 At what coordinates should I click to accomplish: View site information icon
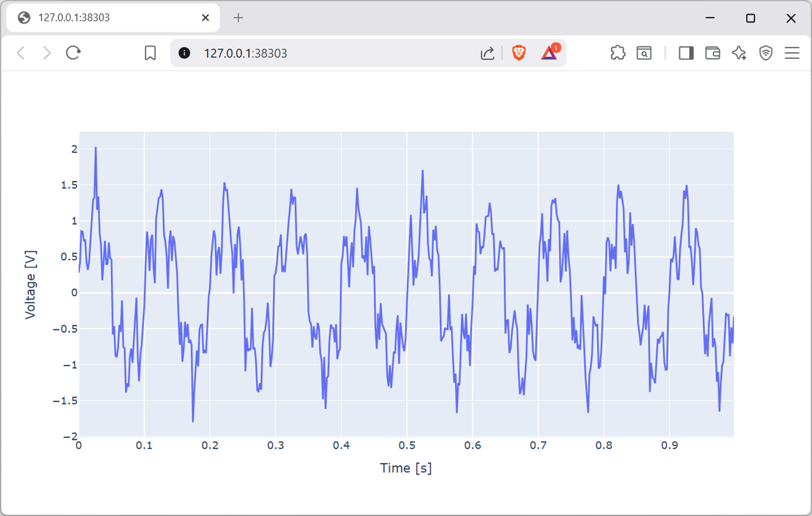[x=184, y=53]
